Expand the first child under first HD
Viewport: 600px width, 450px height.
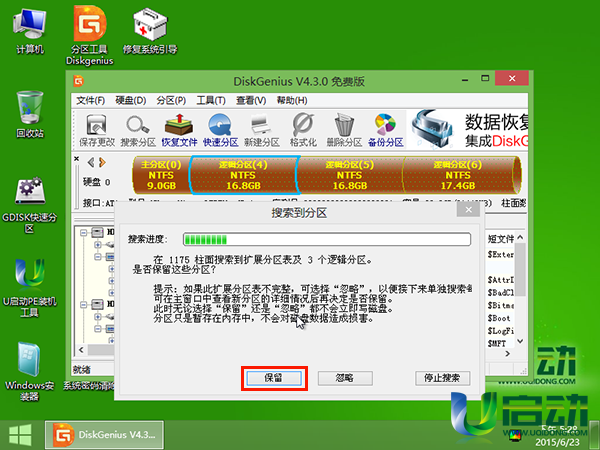tap(98, 245)
